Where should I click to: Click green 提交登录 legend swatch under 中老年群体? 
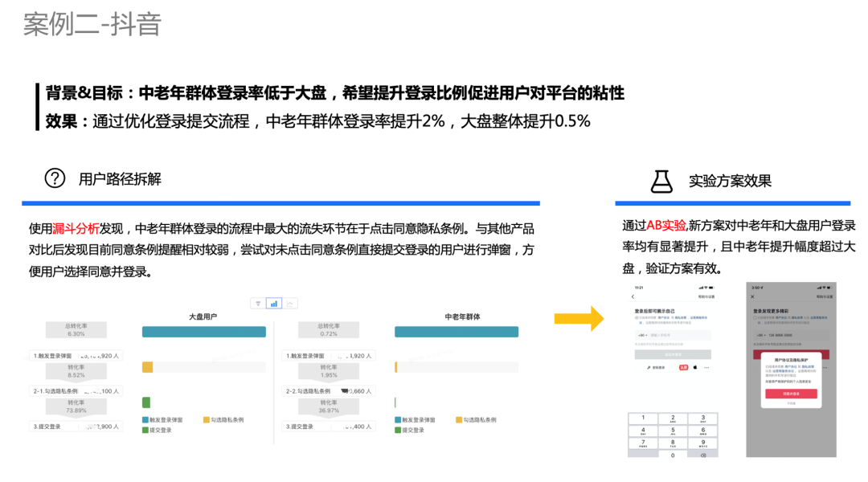pos(398,430)
